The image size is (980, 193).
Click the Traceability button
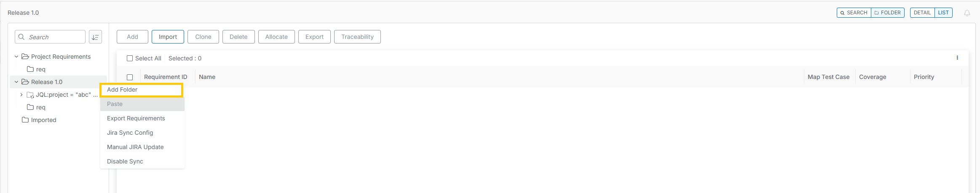357,37
